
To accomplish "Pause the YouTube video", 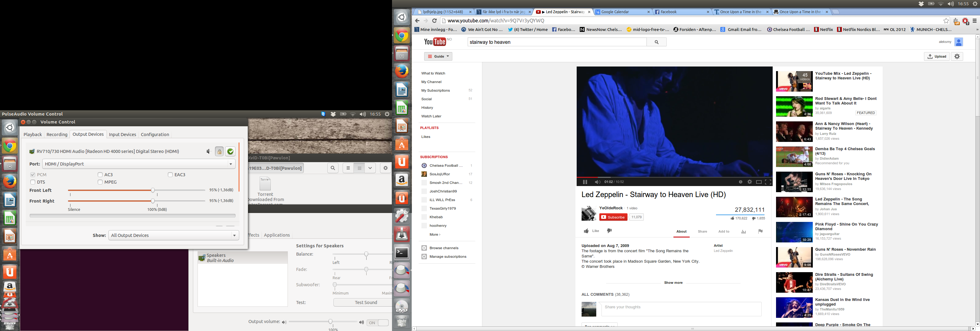I will 585,182.
